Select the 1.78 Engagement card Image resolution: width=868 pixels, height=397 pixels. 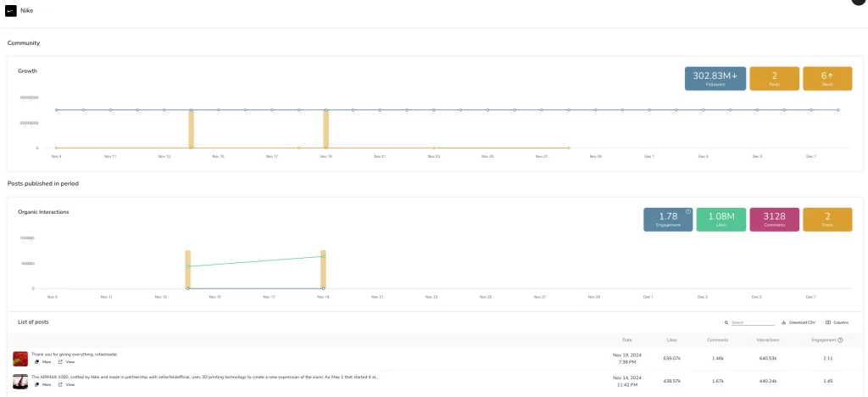pyautogui.click(x=668, y=219)
